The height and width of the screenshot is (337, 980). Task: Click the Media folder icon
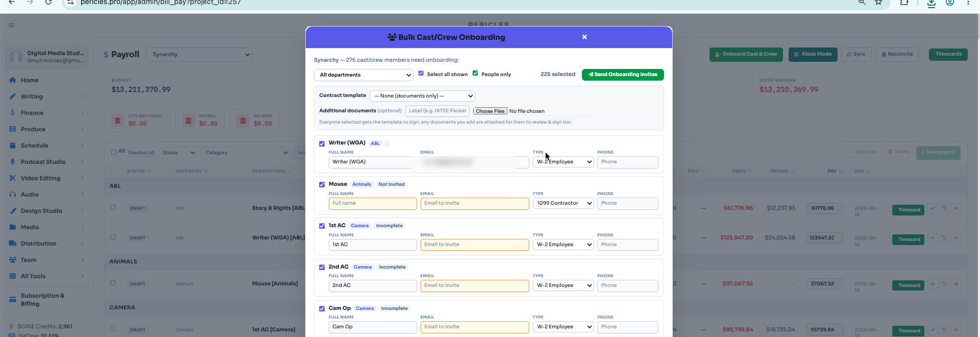point(12,227)
